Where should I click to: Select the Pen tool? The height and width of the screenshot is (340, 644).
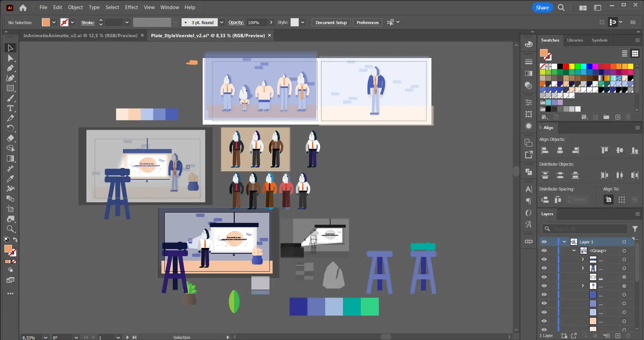[10, 68]
